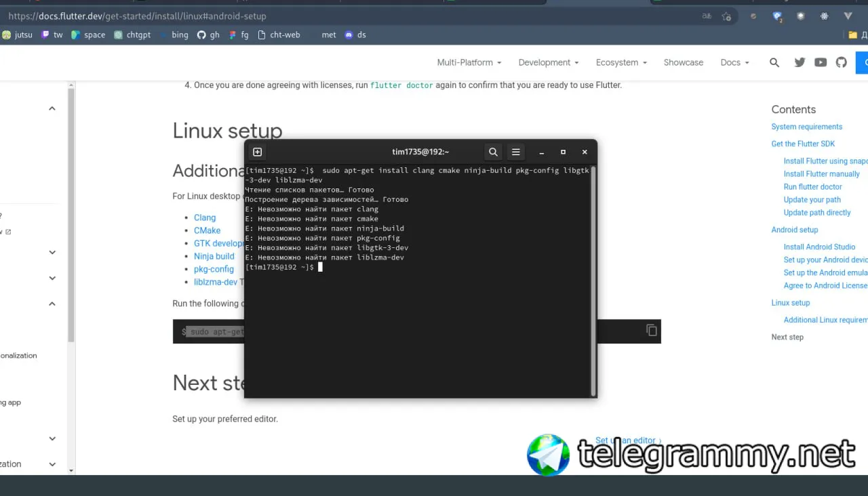Maximize the terminal window
This screenshot has height=496, width=868.
point(563,152)
